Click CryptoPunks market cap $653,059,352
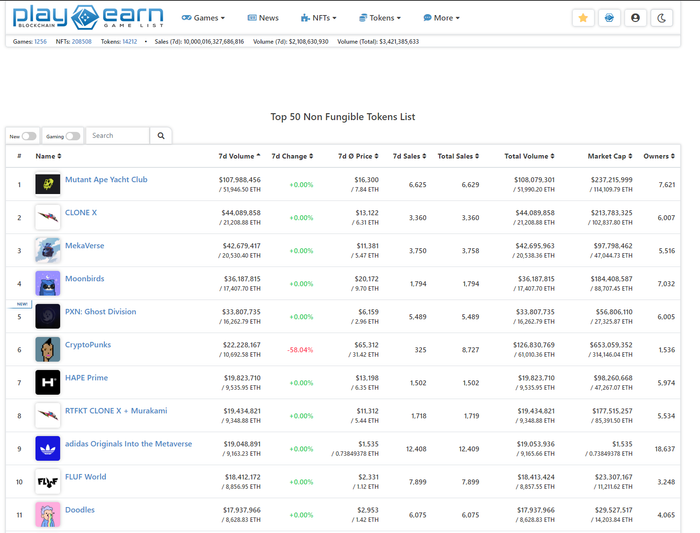 pos(611,345)
